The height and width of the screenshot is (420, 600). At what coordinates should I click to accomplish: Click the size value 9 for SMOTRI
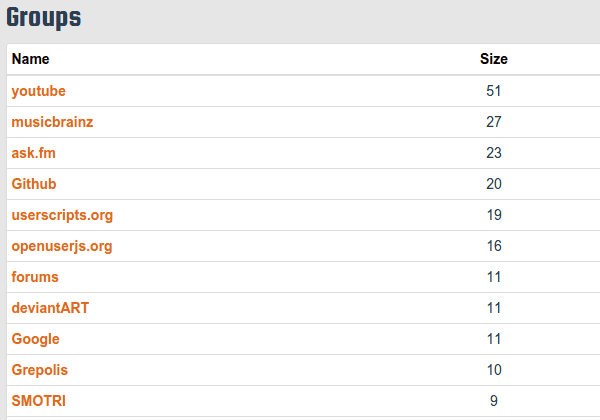coord(494,401)
